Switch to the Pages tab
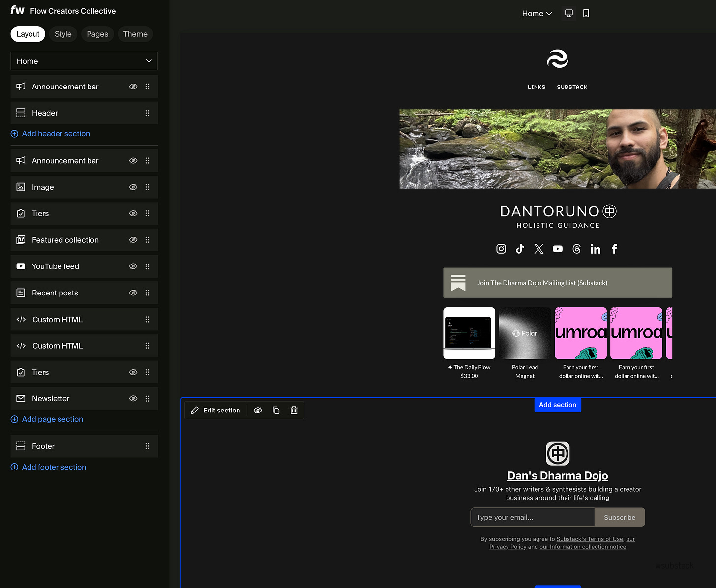Screen dimensions: 716x588 click(x=97, y=34)
